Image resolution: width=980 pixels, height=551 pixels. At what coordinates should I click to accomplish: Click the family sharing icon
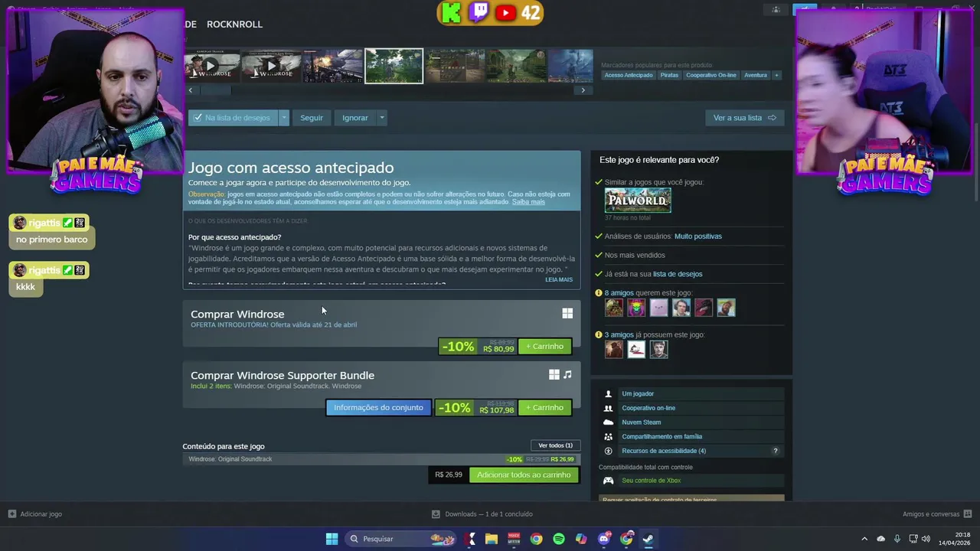(x=609, y=436)
